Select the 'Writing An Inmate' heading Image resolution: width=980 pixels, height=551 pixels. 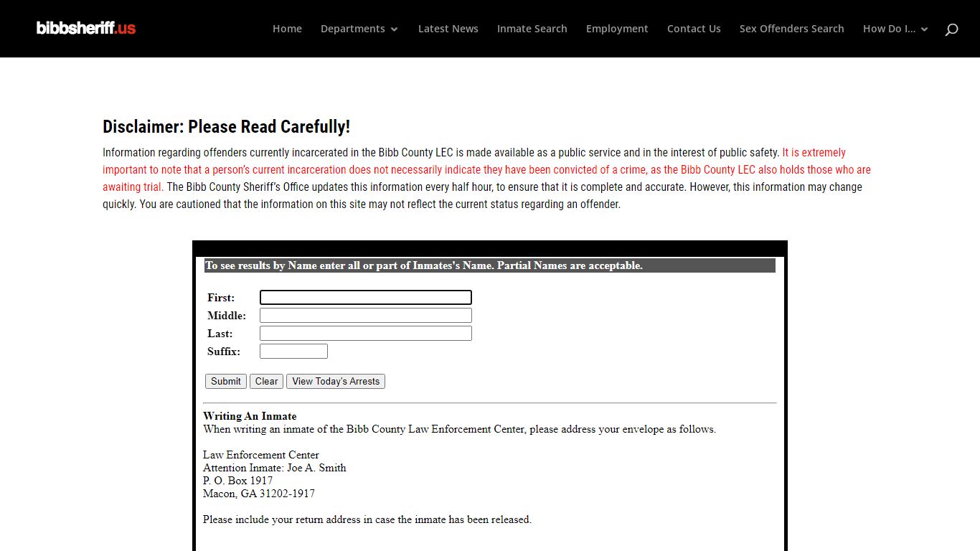pyautogui.click(x=250, y=416)
